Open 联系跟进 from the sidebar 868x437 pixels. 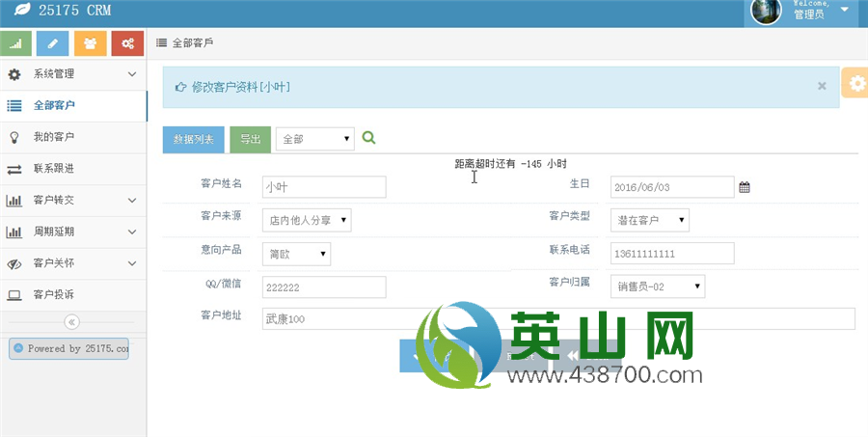54,169
